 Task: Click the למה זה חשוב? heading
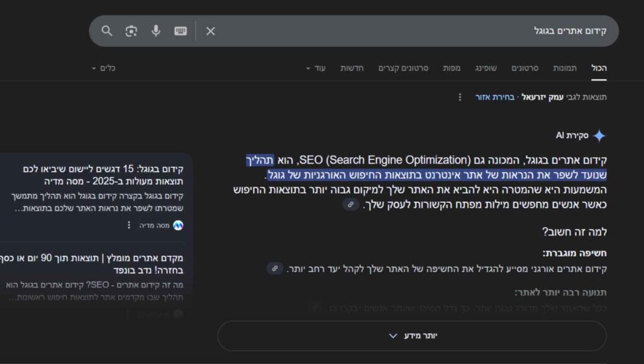[x=574, y=232]
